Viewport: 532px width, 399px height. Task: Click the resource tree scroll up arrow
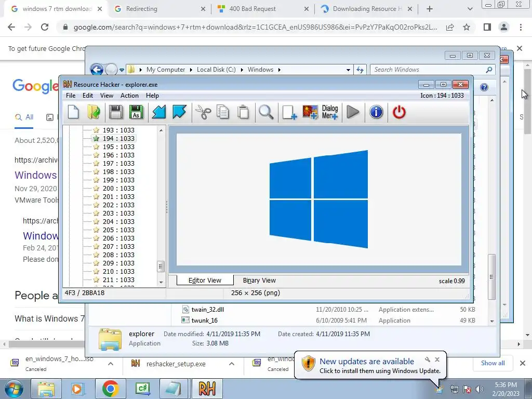(x=161, y=130)
